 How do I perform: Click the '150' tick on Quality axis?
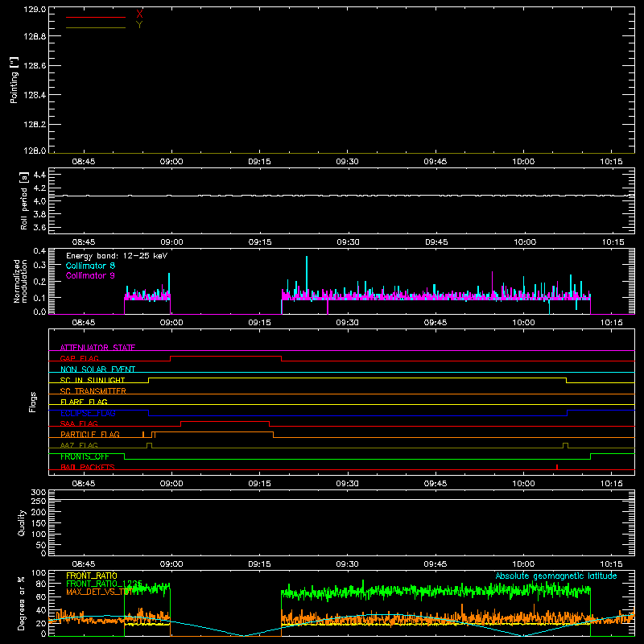[x=38, y=523]
